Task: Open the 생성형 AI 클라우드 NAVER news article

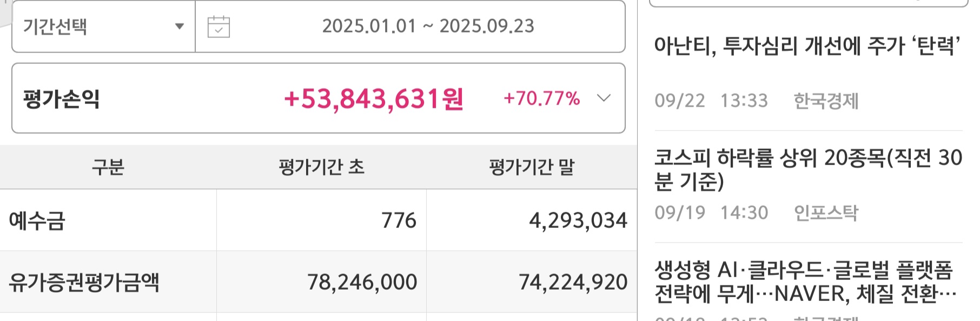Action: [x=805, y=282]
